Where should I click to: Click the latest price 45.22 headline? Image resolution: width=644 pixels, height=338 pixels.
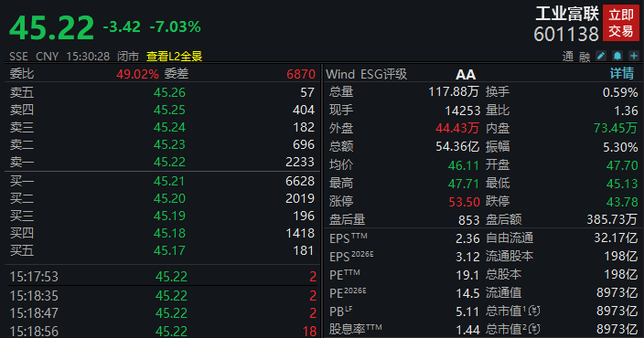pyautogui.click(x=52, y=27)
